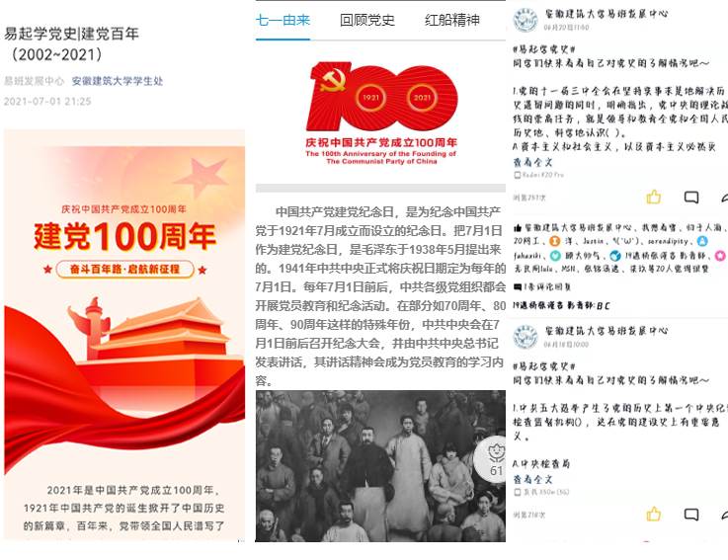Image resolution: width=728 pixels, height=560 pixels.
Task: Click the 100th anniversary logo image
Action: pos(381,114)
